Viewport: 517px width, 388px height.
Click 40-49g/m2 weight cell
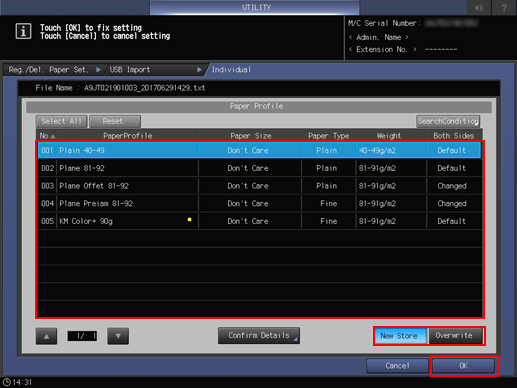pos(391,150)
